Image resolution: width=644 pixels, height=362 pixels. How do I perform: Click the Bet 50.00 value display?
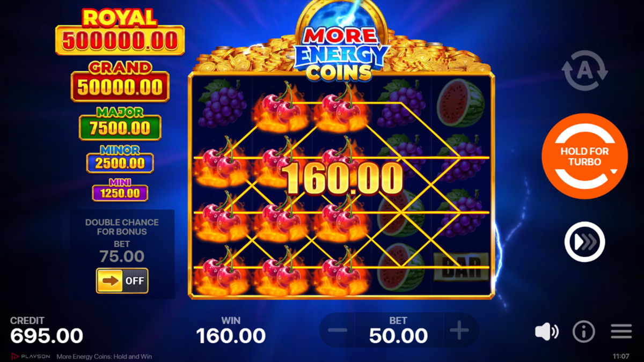click(x=398, y=330)
